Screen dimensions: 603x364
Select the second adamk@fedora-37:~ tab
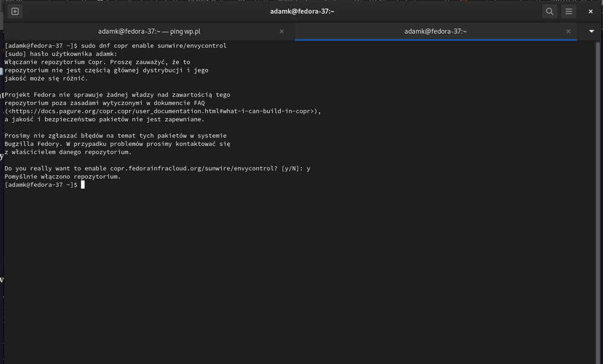435,31
